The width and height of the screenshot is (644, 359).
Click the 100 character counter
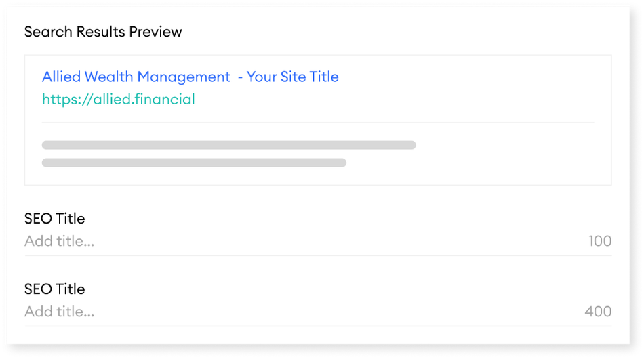tap(600, 241)
